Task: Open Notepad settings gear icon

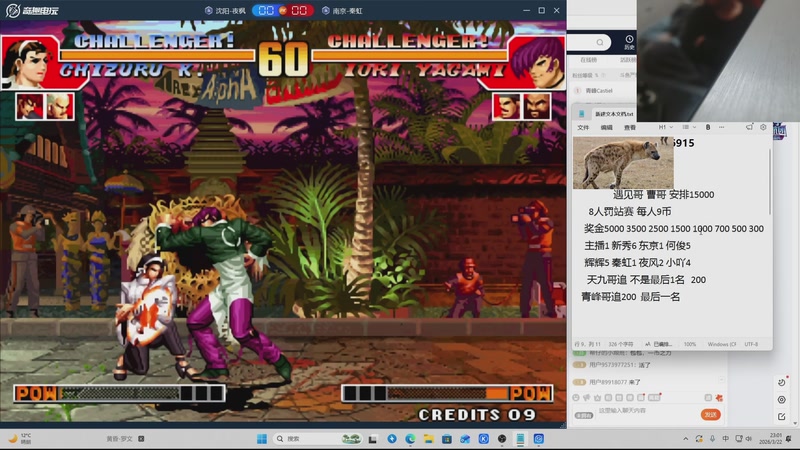Action: coord(763,127)
